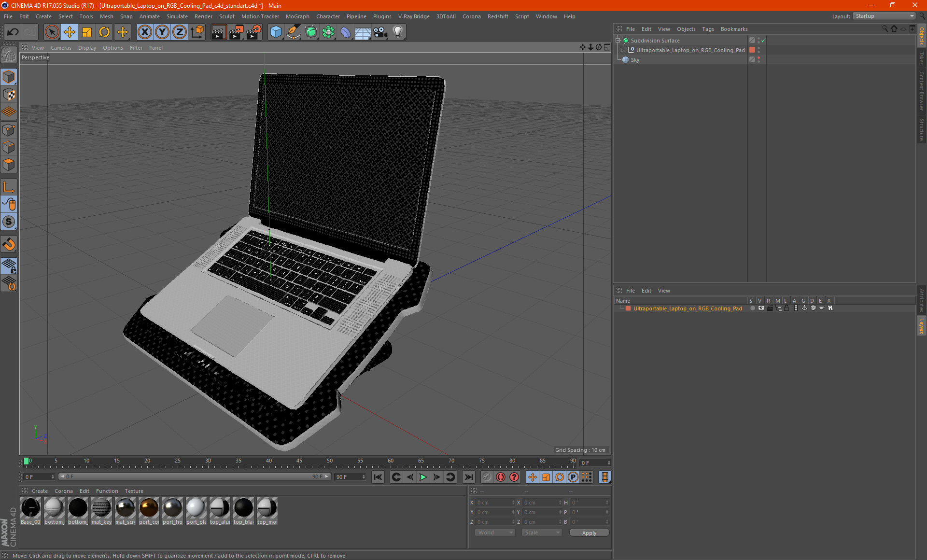927x560 pixels.
Task: Click the Apply button
Action: (589, 532)
